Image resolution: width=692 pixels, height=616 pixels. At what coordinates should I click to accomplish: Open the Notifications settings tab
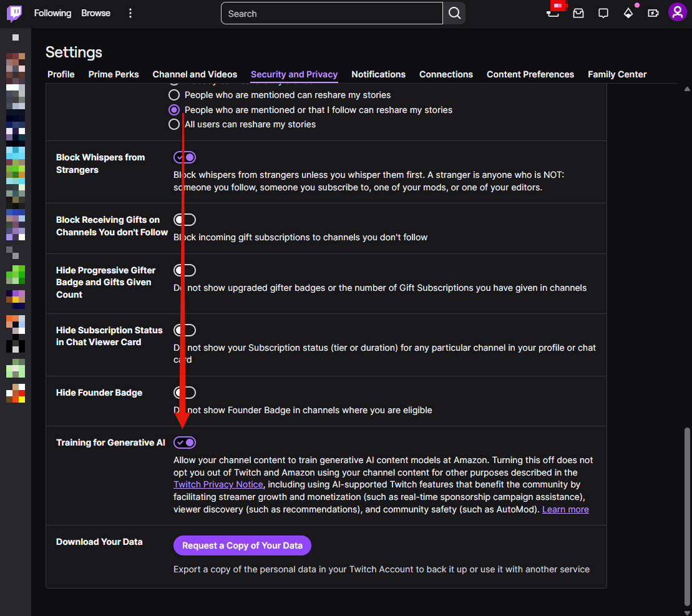[378, 74]
